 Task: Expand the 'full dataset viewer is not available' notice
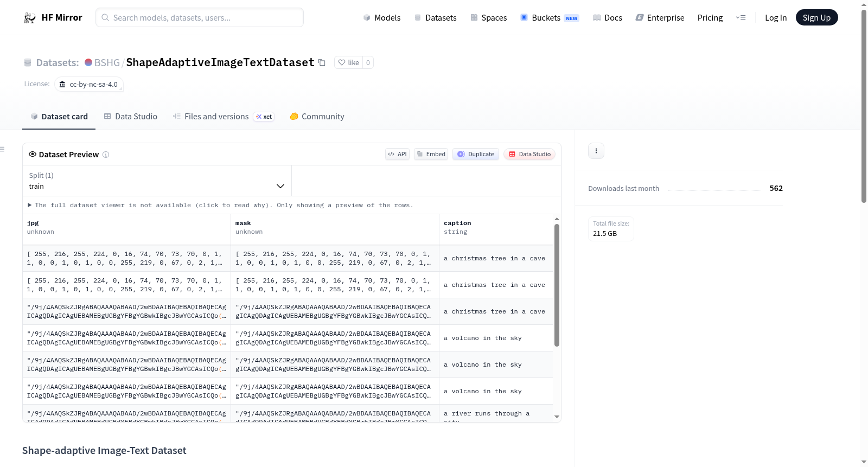coord(220,206)
